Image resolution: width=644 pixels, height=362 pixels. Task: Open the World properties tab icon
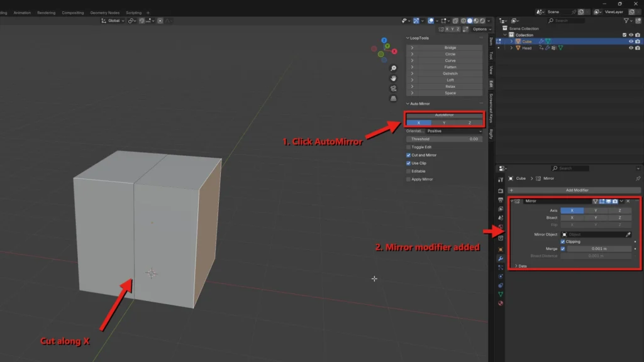tap(500, 227)
